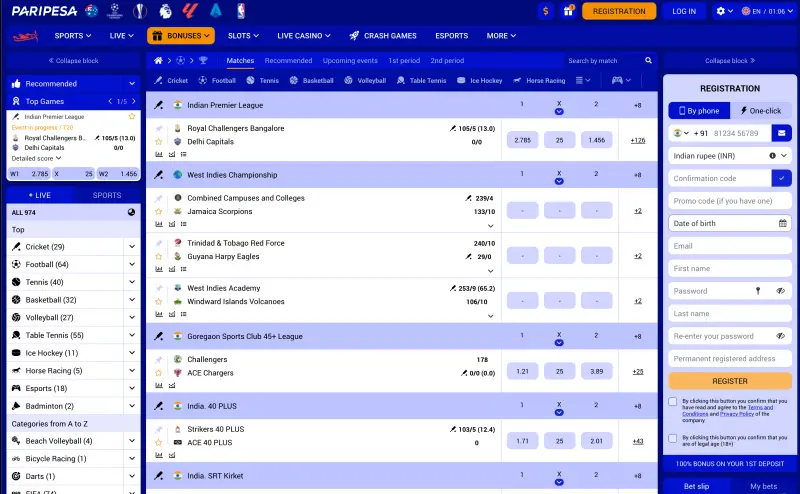Select the Ice Hockey sport filter
This screenshot has width=800, height=494.
(480, 80)
